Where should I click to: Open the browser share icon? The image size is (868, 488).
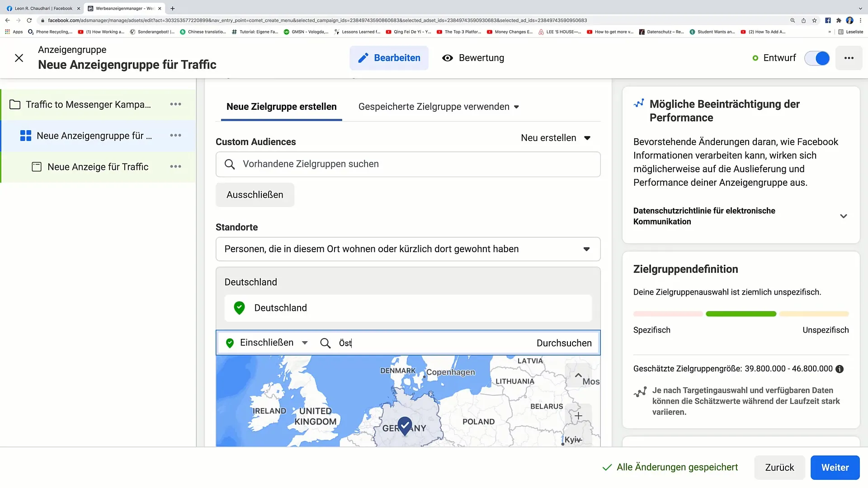(803, 20)
